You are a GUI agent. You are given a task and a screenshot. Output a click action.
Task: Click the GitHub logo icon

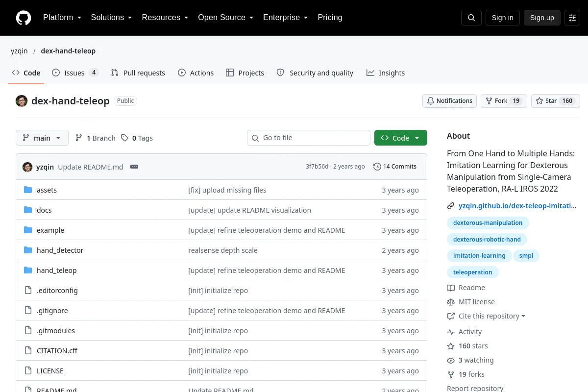[x=24, y=18]
